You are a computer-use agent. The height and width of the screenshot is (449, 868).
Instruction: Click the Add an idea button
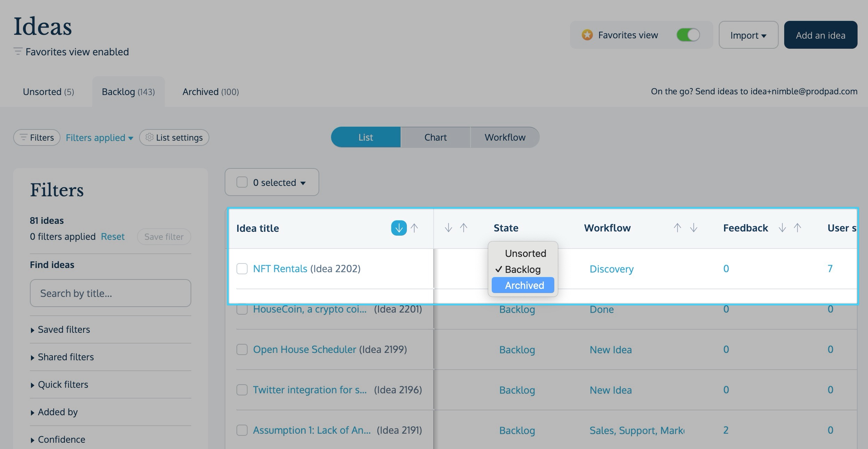pyautogui.click(x=820, y=35)
